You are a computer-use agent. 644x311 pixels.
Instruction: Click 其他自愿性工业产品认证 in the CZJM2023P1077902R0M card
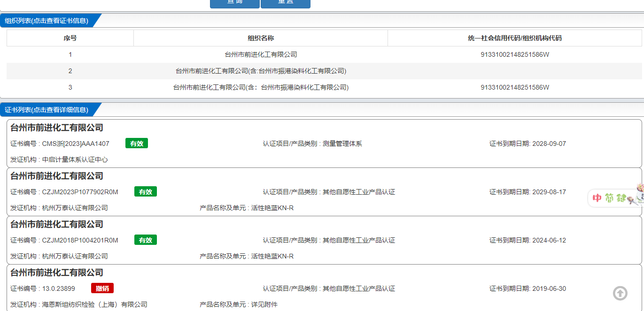359,192
